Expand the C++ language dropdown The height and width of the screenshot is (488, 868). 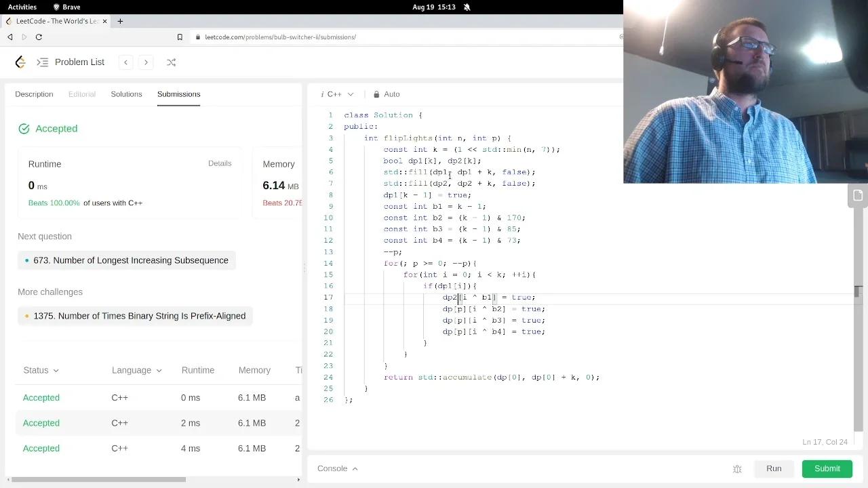[x=337, y=94]
